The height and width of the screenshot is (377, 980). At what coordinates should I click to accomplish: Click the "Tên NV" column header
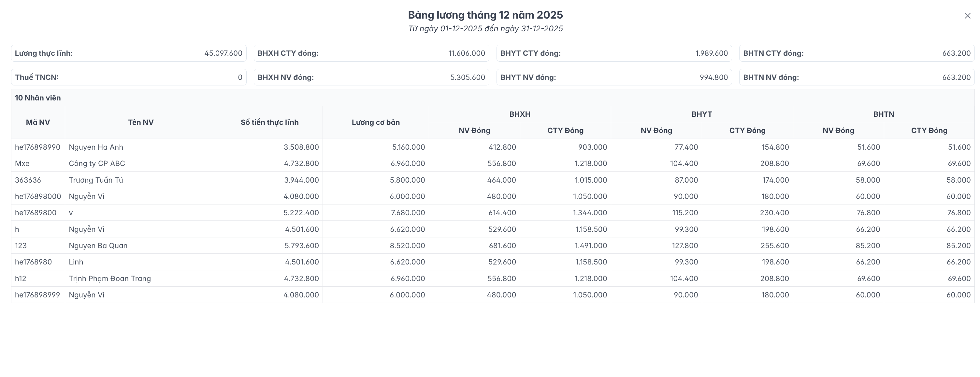tap(140, 122)
